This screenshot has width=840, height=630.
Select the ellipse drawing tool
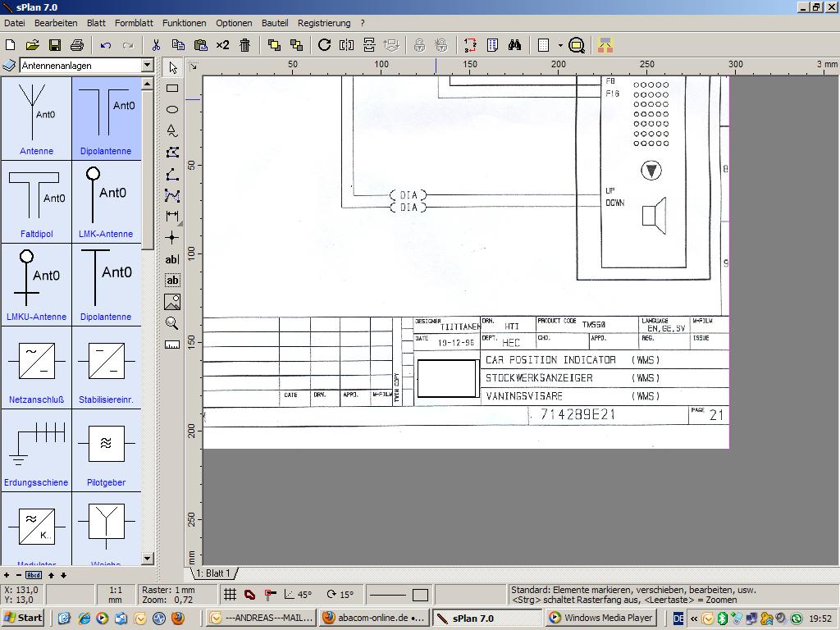[172, 110]
